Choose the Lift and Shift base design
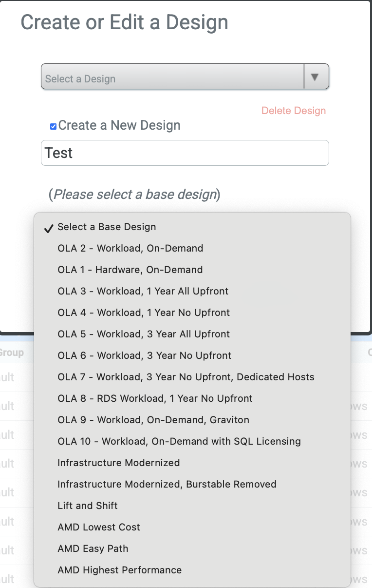 coord(88,506)
